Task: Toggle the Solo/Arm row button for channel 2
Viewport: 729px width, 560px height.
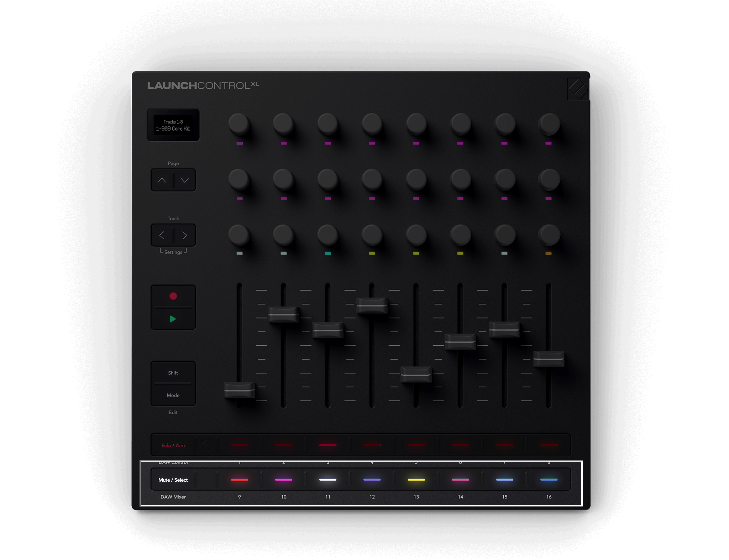Action: pos(284,445)
